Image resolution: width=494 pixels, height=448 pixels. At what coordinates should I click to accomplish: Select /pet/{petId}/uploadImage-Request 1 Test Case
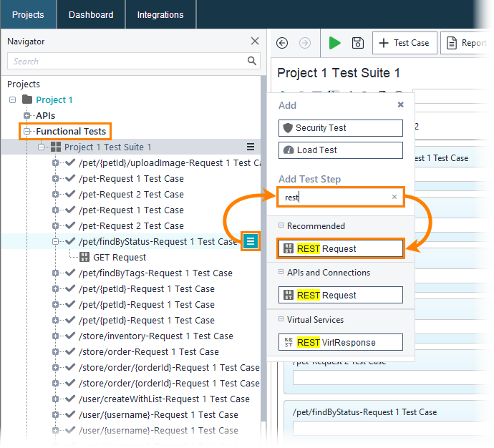170,162
